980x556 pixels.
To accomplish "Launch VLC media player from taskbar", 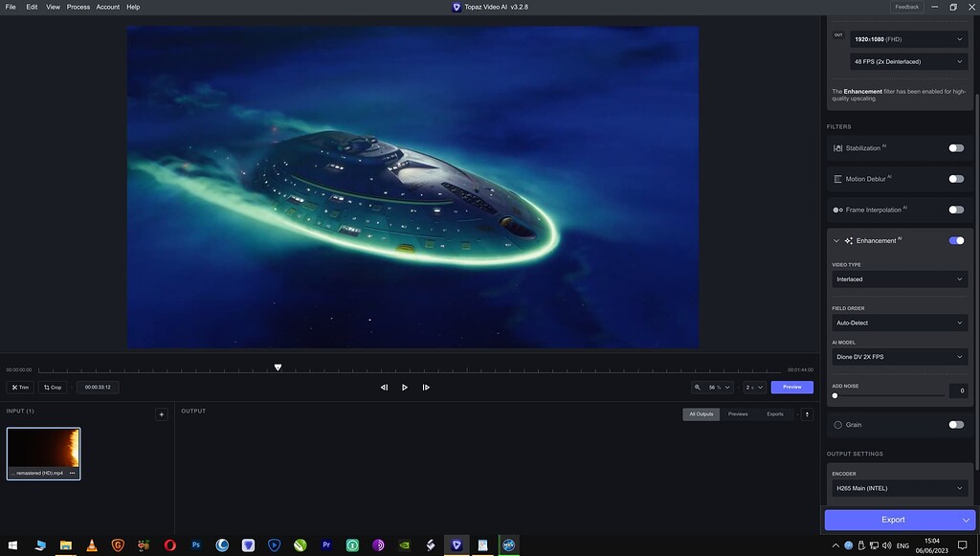I will pos(92,545).
